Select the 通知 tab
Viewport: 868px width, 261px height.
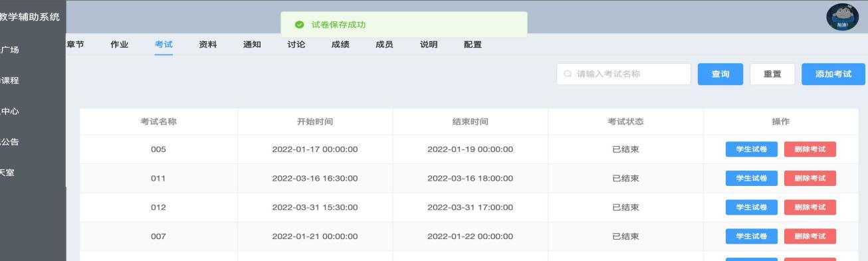(252, 44)
